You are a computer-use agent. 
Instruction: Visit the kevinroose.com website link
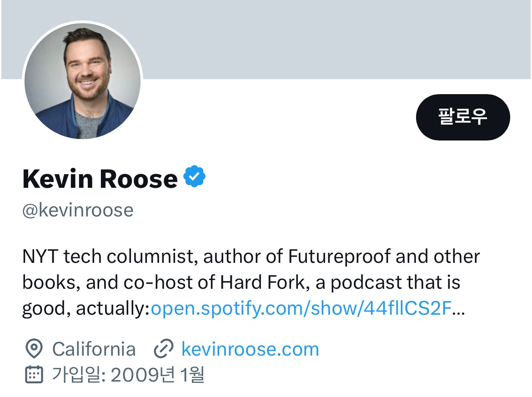pyautogui.click(x=250, y=349)
